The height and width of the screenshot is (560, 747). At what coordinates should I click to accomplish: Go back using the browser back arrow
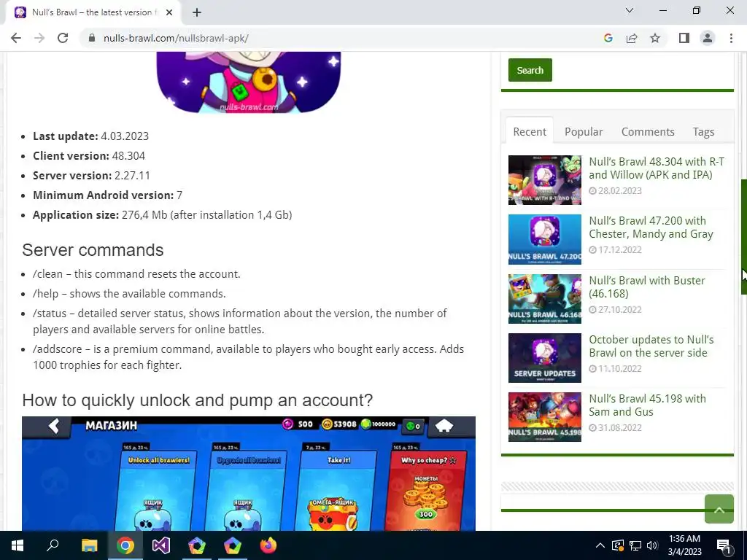tap(16, 38)
